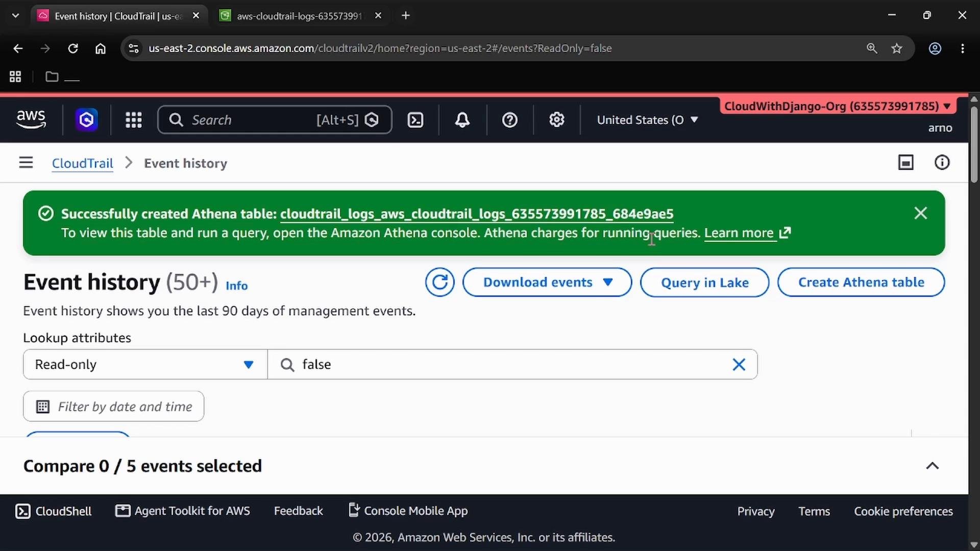This screenshot has width=980, height=551.
Task: Open the AWS home logo
Action: (31, 120)
